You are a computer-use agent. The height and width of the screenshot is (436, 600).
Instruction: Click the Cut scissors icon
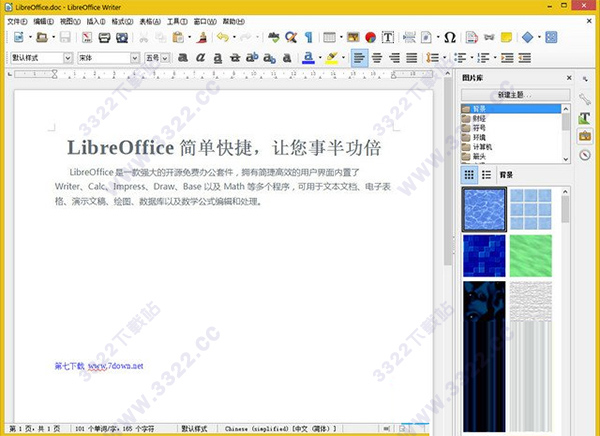pyautogui.click(x=143, y=37)
